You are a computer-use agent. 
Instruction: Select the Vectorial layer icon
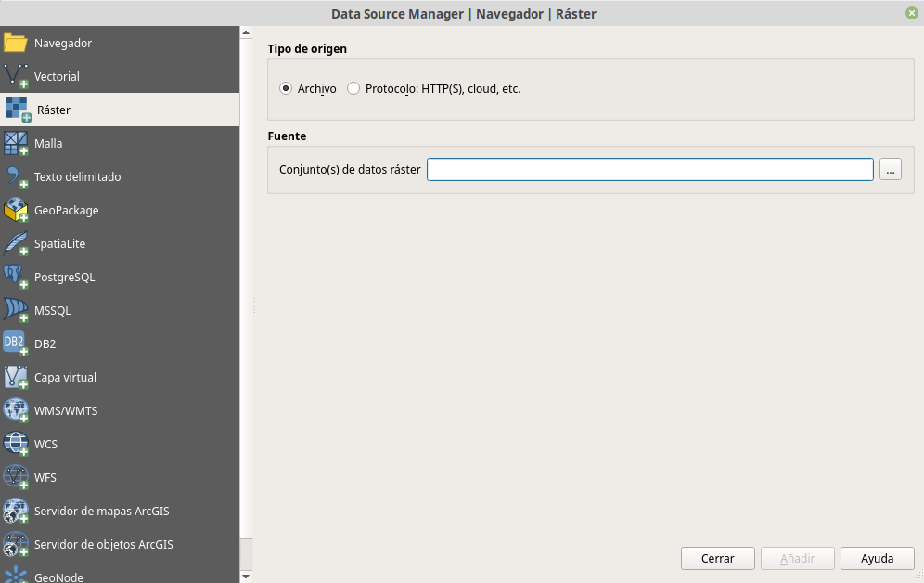(x=16, y=77)
